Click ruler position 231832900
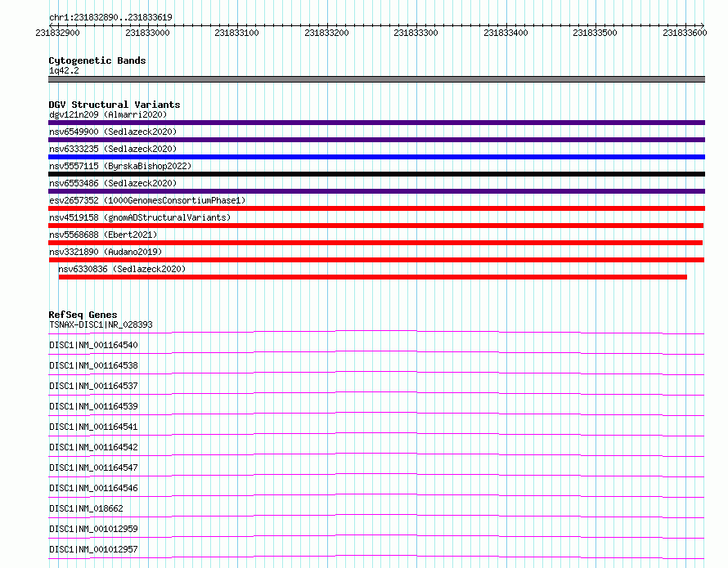Viewport: 728px width, 568px height. (x=57, y=33)
